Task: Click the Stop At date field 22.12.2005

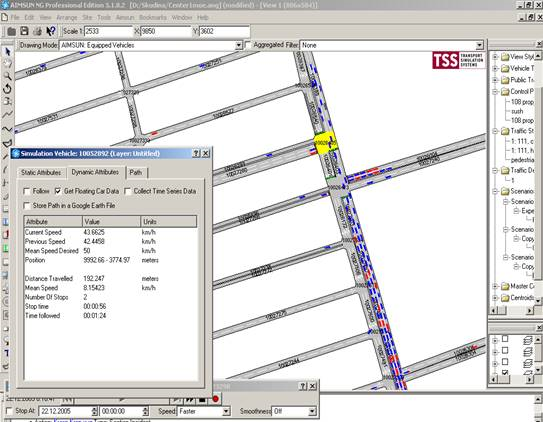Action: [x=65, y=411]
